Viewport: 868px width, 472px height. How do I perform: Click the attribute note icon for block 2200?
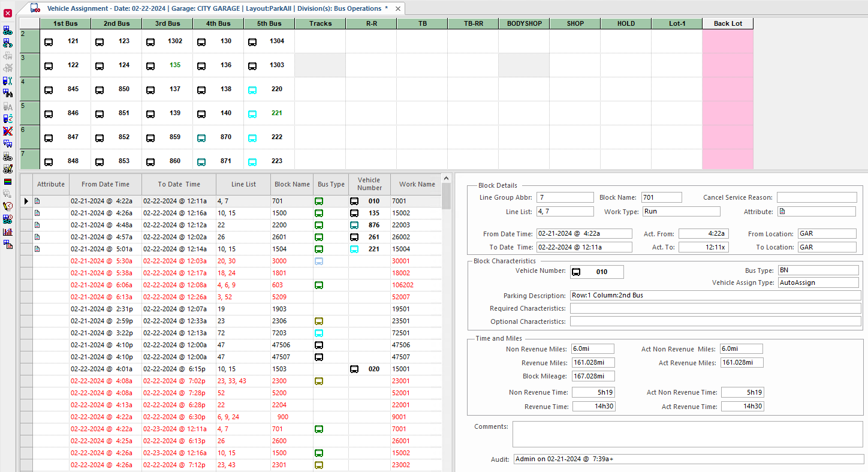click(x=37, y=225)
